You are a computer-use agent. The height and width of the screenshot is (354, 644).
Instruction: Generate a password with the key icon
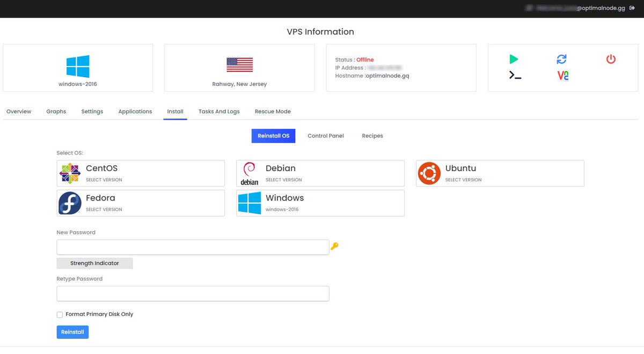tap(335, 246)
